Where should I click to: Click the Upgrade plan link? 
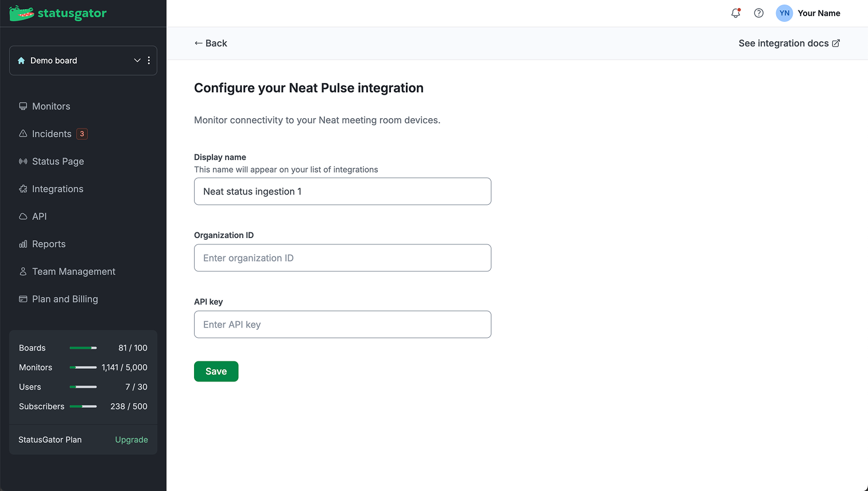[131, 439]
